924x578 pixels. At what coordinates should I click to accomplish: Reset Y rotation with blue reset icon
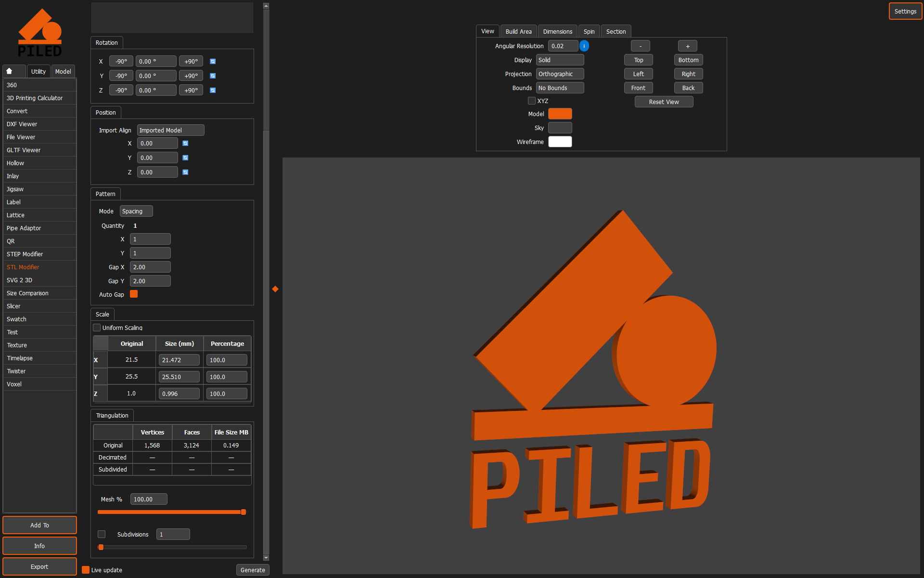click(213, 76)
